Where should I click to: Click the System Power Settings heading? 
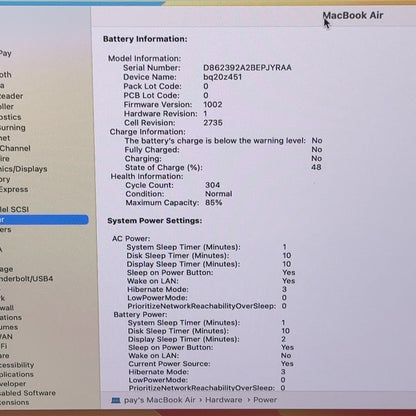[155, 221]
